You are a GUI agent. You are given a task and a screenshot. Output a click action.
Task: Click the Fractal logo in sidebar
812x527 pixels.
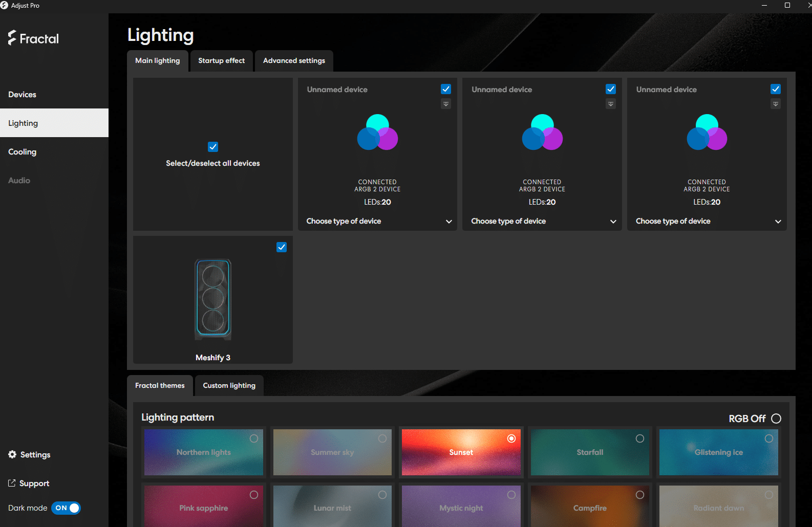(33, 38)
